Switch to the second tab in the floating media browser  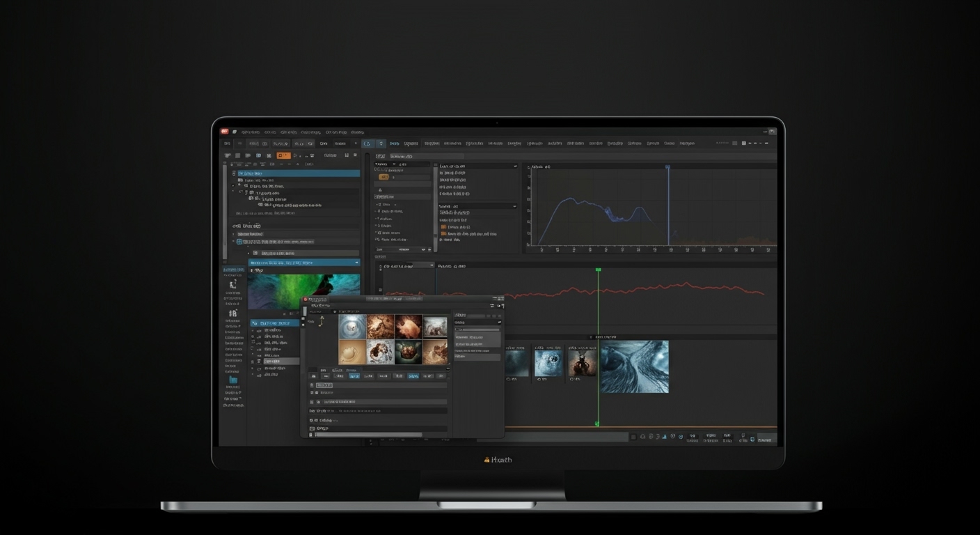(337, 369)
